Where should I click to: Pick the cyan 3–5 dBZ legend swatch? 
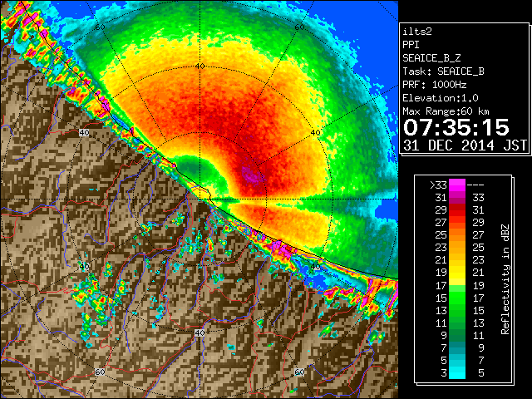click(x=457, y=373)
